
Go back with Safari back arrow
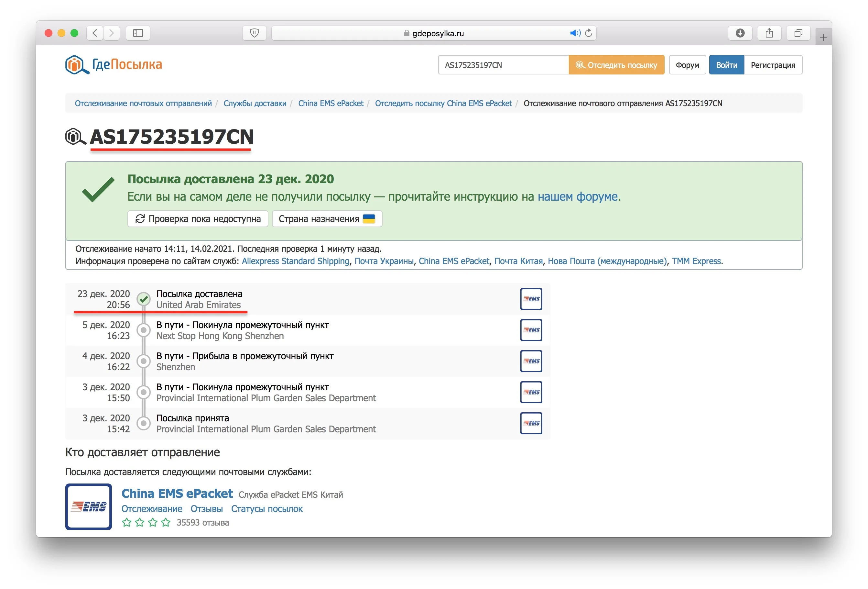click(95, 33)
